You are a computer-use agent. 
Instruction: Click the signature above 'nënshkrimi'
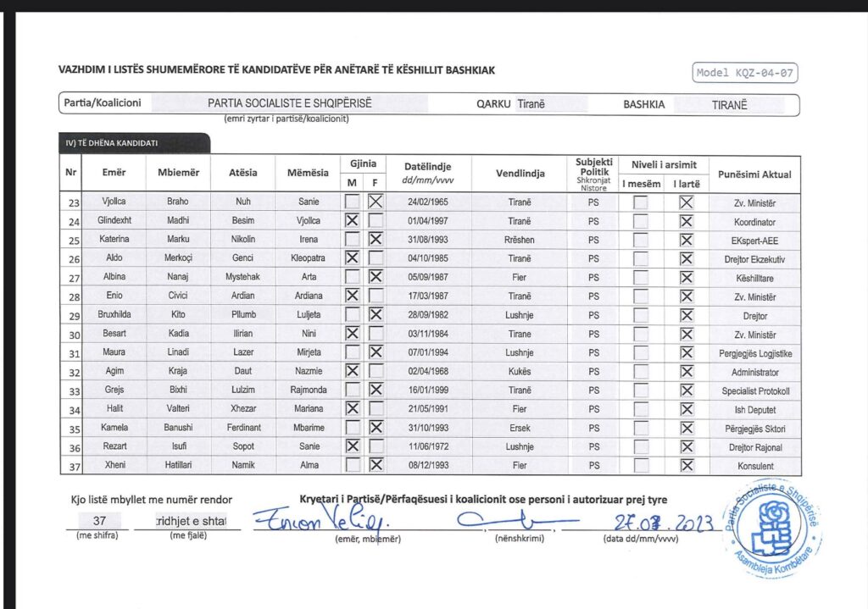[518, 520]
